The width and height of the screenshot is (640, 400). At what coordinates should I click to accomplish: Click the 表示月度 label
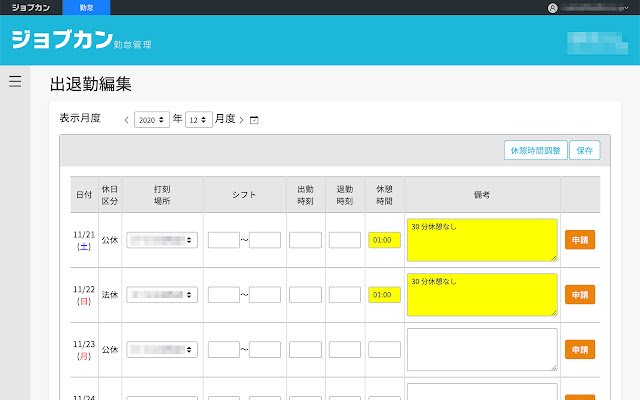(x=80, y=118)
